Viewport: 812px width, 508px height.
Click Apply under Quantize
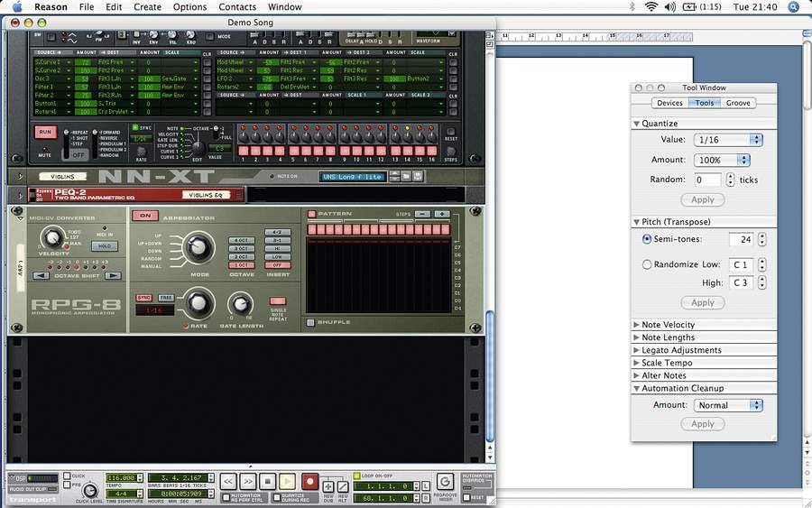[703, 200]
